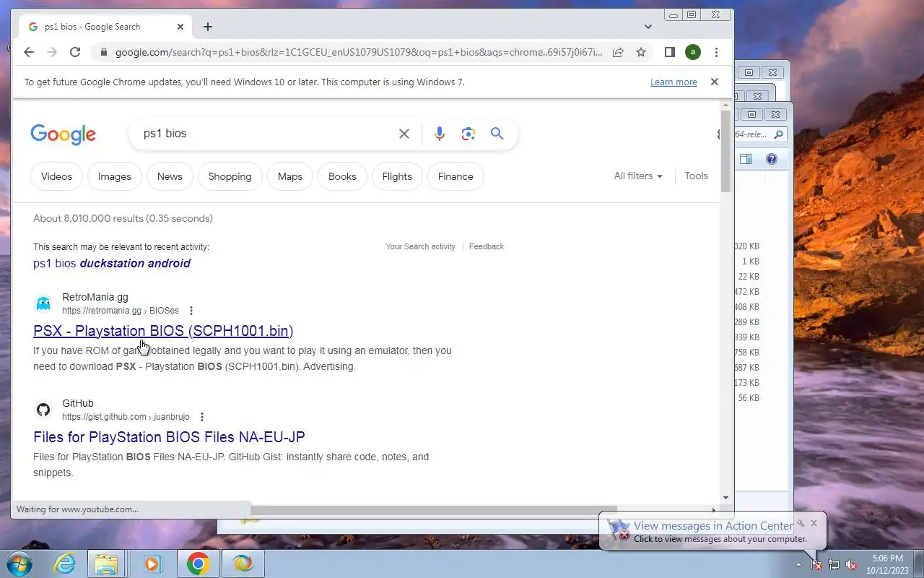The height and width of the screenshot is (578, 924).
Task: Switch to Chrome on the taskbar
Action: point(199,564)
